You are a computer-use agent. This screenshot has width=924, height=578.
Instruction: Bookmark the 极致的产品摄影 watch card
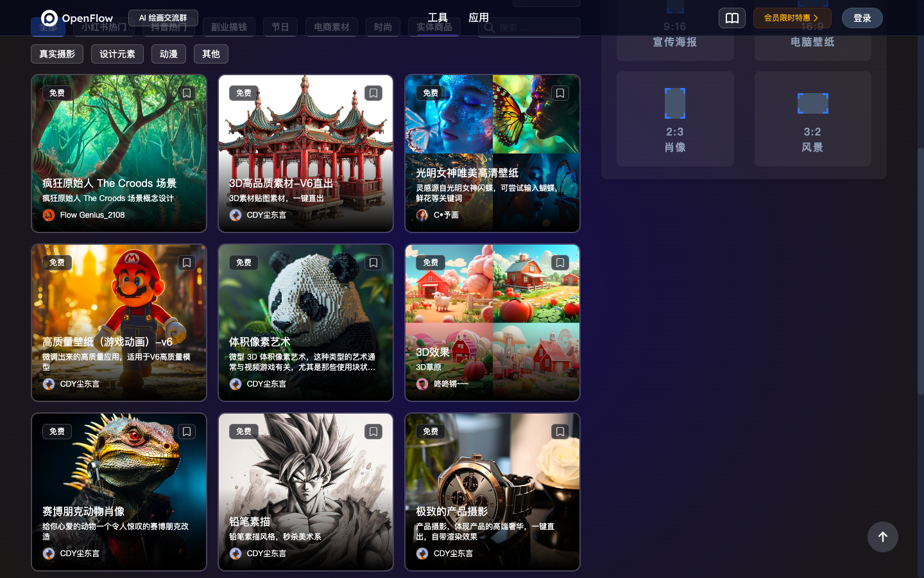560,432
